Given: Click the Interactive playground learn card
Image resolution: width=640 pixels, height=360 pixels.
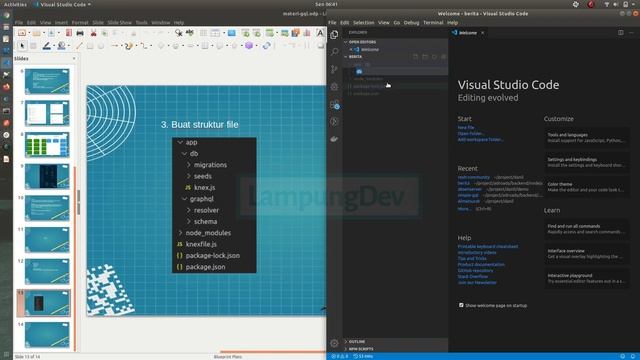Looking at the screenshot, I should click(x=586, y=278).
